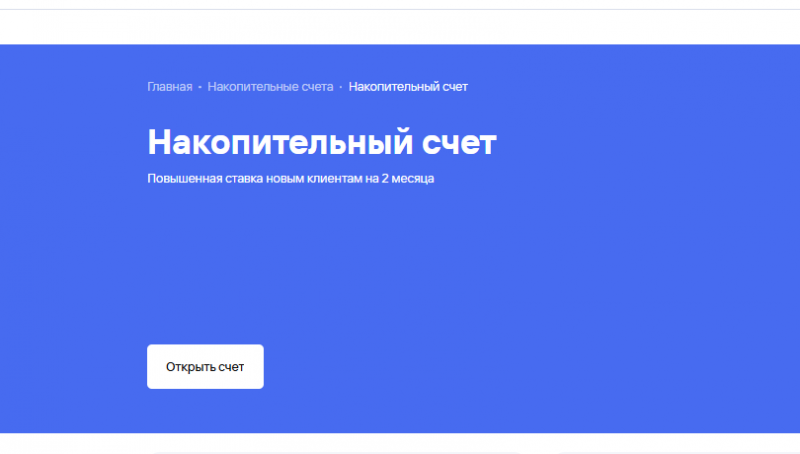Click the dot separator after "Накопительные счета"
Viewport: 800px width, 454px height.
coord(341,88)
